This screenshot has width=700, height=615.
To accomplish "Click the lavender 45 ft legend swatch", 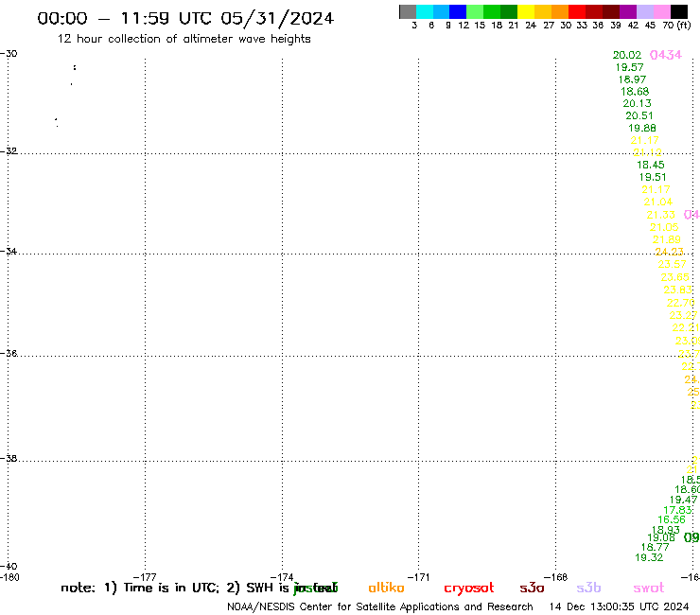I will coord(645,11).
